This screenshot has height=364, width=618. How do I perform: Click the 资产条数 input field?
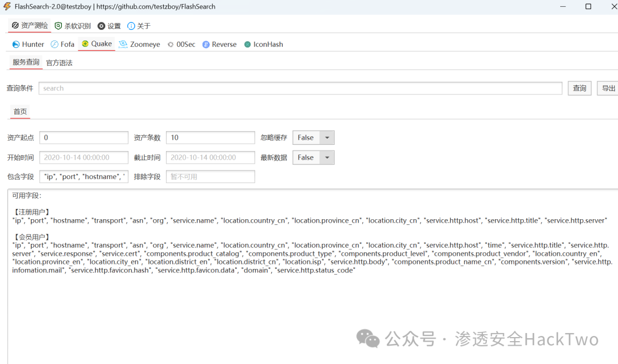click(x=211, y=137)
